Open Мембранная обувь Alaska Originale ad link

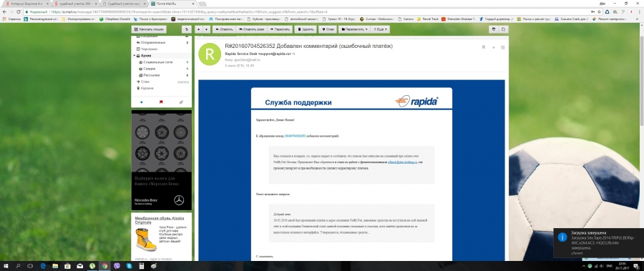click(x=160, y=220)
